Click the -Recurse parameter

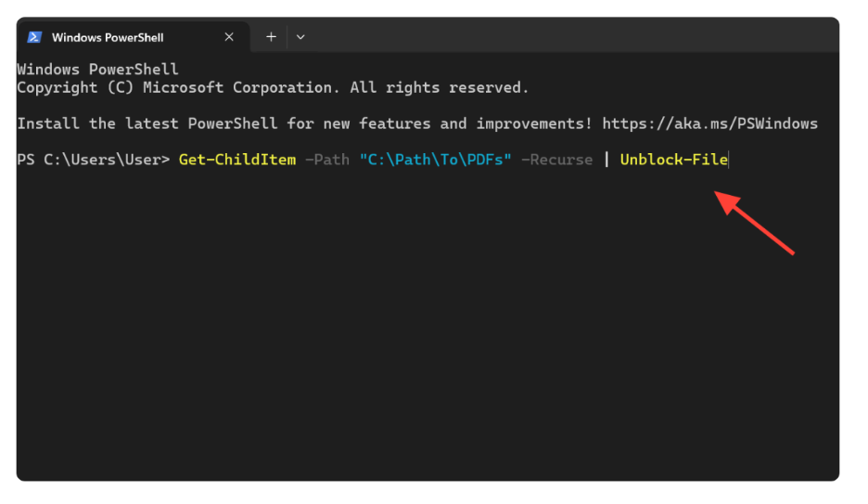point(557,160)
